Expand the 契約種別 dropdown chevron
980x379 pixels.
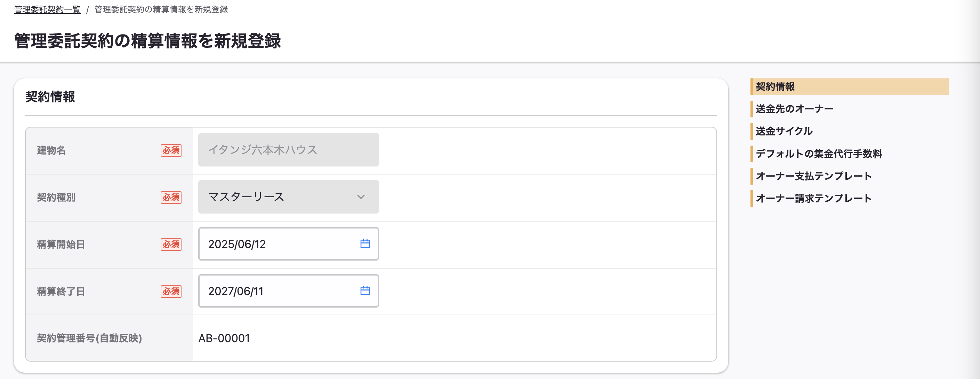click(x=361, y=197)
